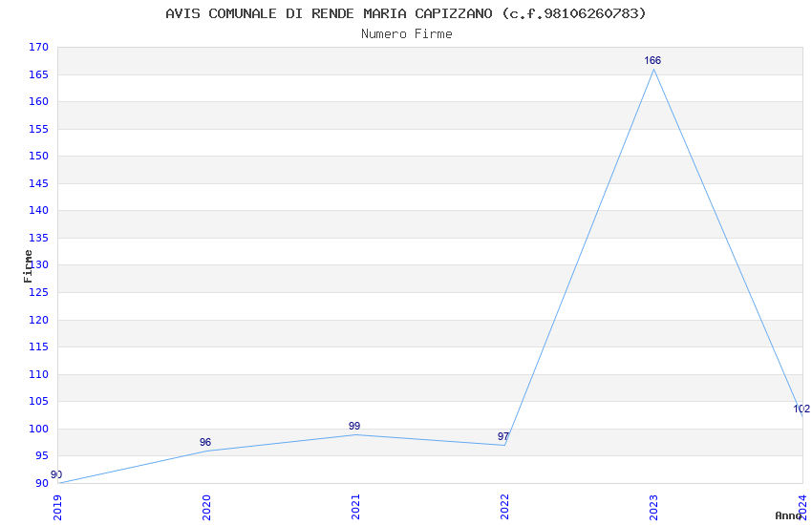
Task: Click the 135 y-axis tick label
Action: 39,238
